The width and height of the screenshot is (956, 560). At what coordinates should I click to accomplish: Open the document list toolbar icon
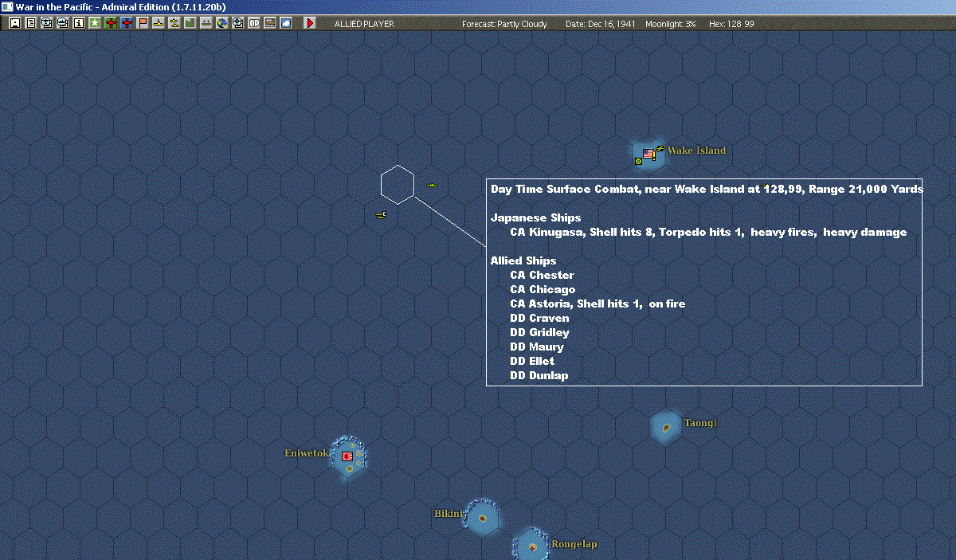coord(30,23)
